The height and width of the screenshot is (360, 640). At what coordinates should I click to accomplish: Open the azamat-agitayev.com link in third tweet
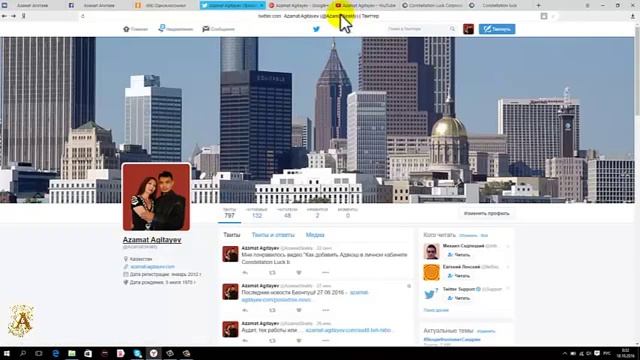348,330
